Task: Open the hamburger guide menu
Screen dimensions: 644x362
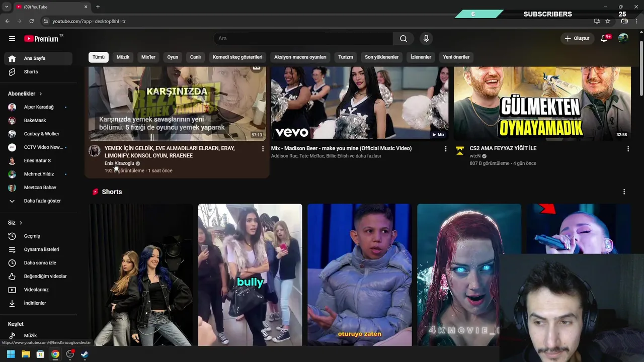Action: point(12,39)
